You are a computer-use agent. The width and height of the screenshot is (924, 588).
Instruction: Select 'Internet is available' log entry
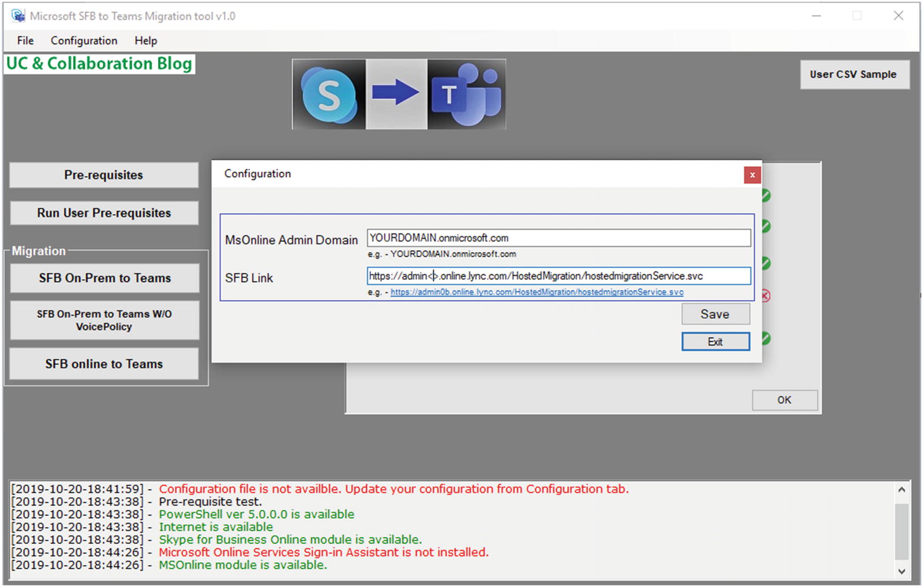[x=216, y=527]
